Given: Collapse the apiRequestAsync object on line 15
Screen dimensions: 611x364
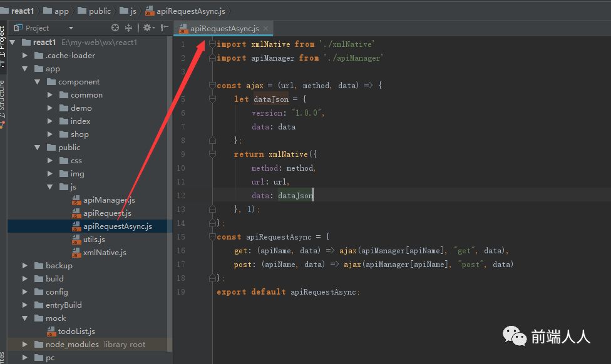Looking at the screenshot, I should click(x=212, y=236).
